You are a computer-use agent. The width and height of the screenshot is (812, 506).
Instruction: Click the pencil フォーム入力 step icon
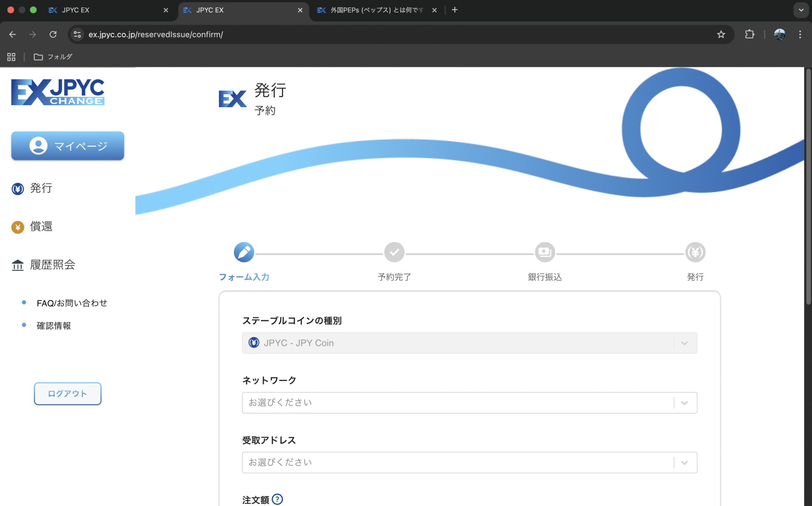pyautogui.click(x=244, y=252)
